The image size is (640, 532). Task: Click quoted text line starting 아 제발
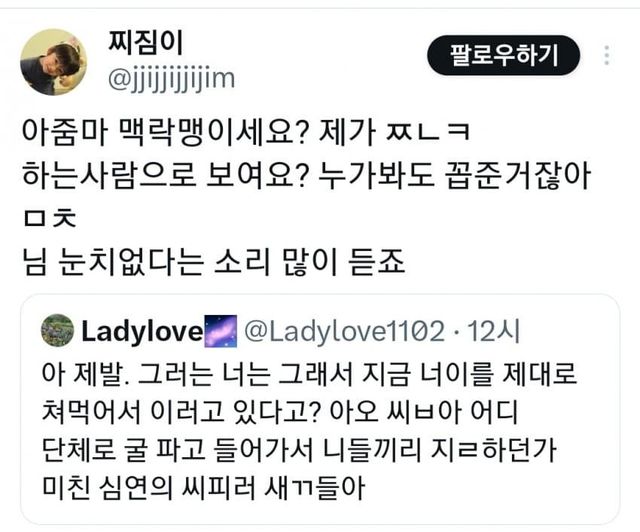(x=309, y=374)
